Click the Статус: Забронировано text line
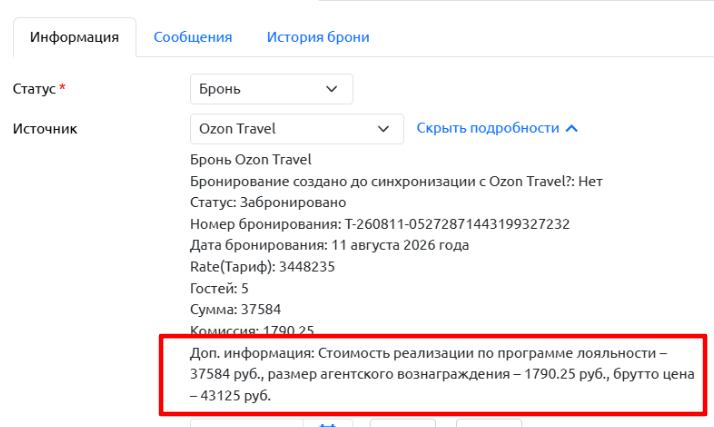The height and width of the screenshot is (427, 714). pos(268,202)
